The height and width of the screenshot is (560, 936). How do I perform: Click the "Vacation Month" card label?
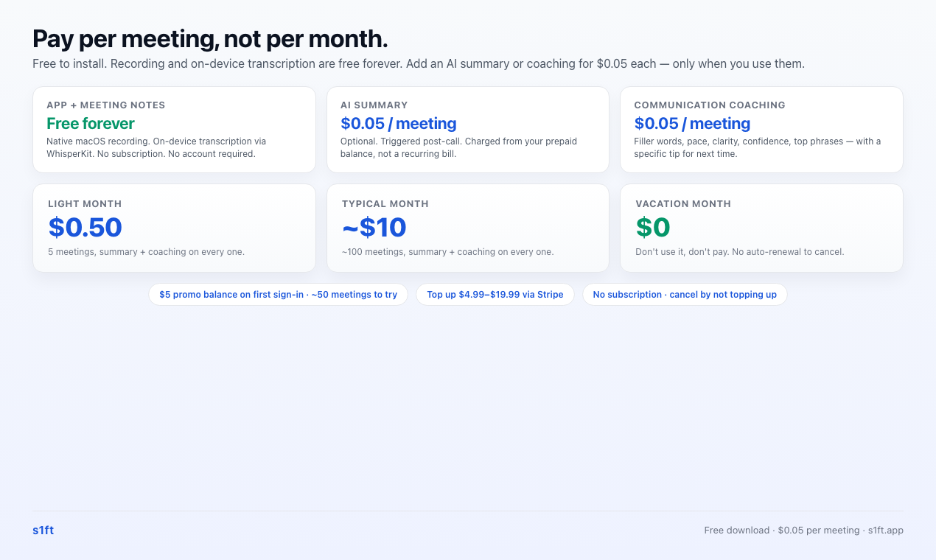[682, 204]
